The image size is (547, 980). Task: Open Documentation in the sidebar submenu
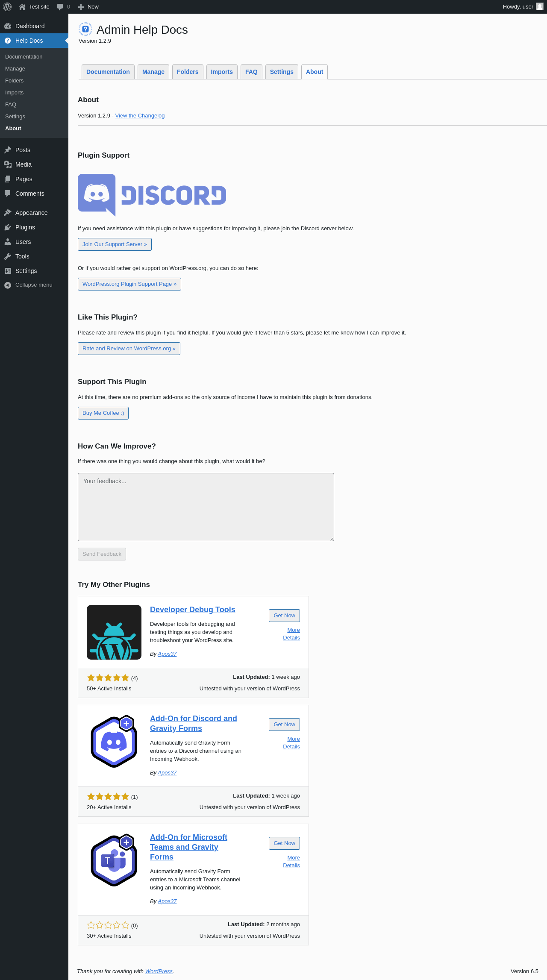click(x=24, y=57)
